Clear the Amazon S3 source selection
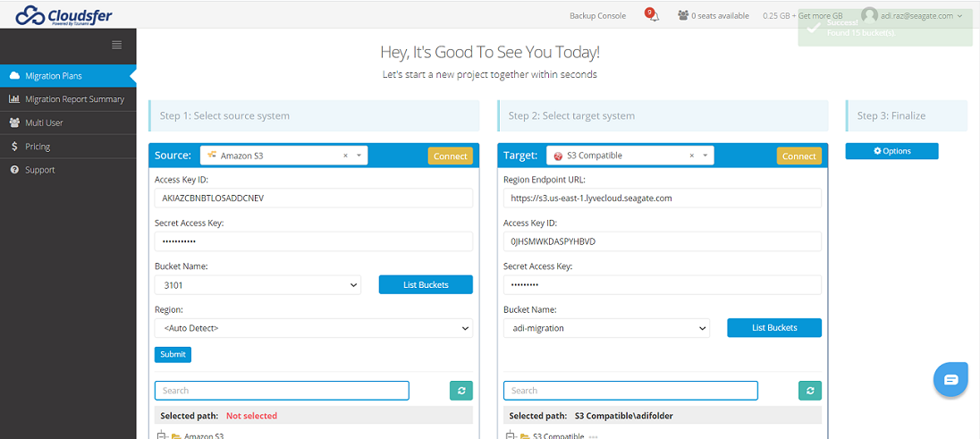Image resolution: width=980 pixels, height=439 pixels. coord(346,156)
